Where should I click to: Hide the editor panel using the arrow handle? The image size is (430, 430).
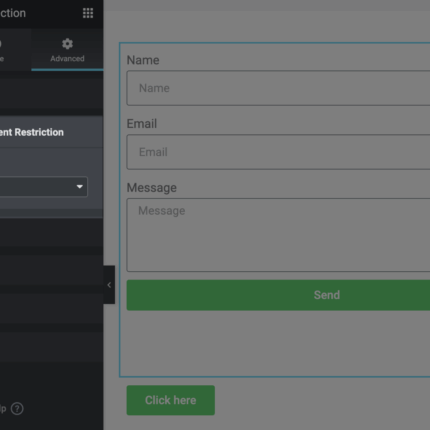[x=109, y=285]
